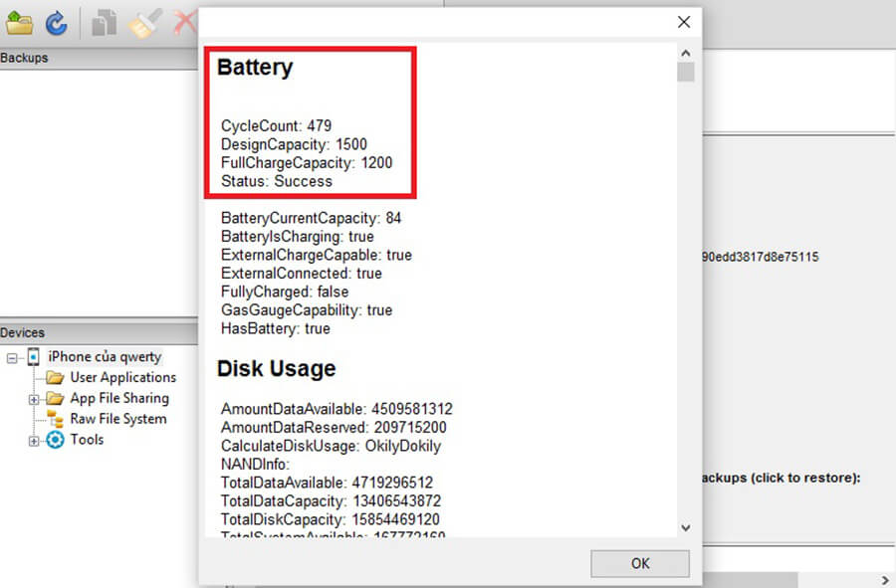Viewport: 896px width, 588px height.
Task: Expand the App File Sharing node
Action: point(34,399)
